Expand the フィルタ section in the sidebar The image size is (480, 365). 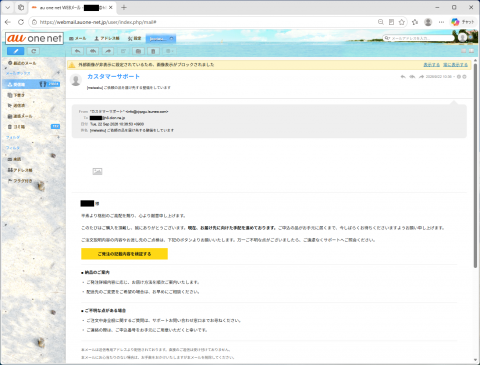click(13, 147)
